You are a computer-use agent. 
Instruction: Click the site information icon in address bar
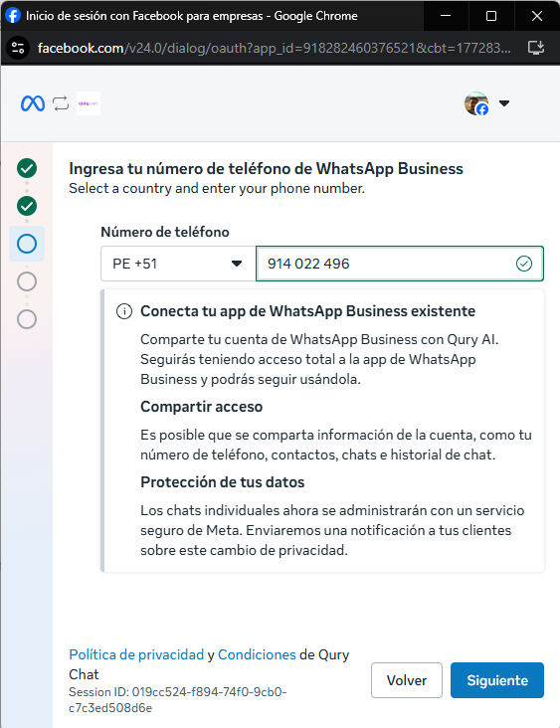pyautogui.click(x=18, y=48)
